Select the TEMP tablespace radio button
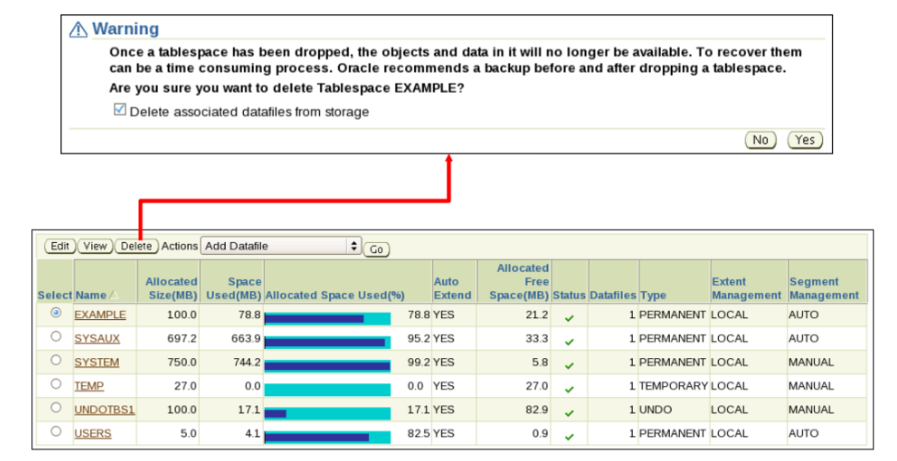The image size is (897, 461). pos(55,384)
